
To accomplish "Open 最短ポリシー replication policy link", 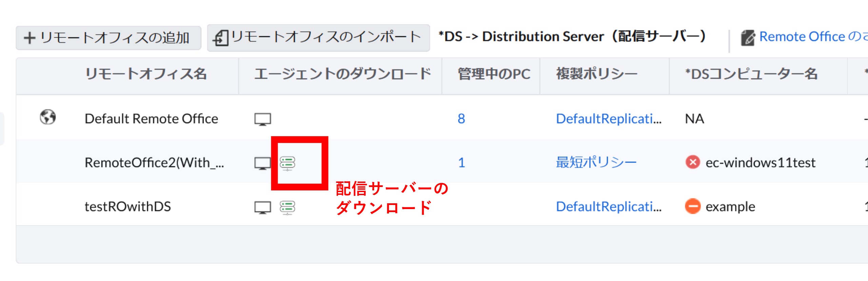I will point(596,163).
